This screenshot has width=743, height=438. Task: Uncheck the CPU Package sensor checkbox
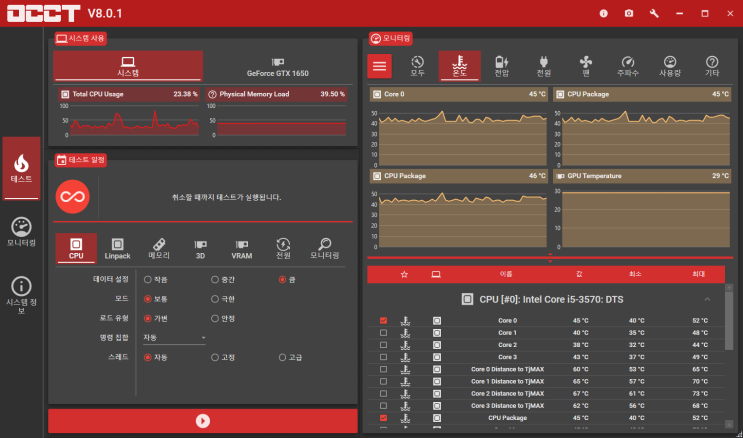click(x=383, y=418)
